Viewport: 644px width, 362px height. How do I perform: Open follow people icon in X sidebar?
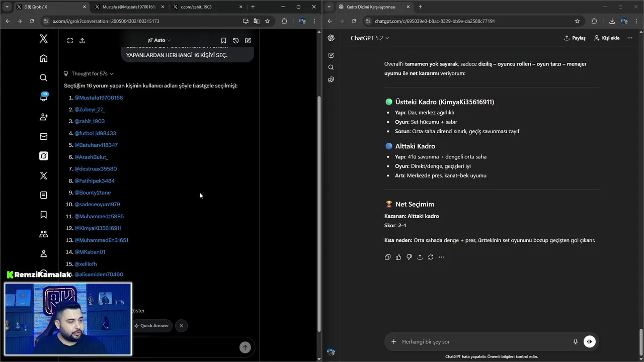(x=43, y=117)
